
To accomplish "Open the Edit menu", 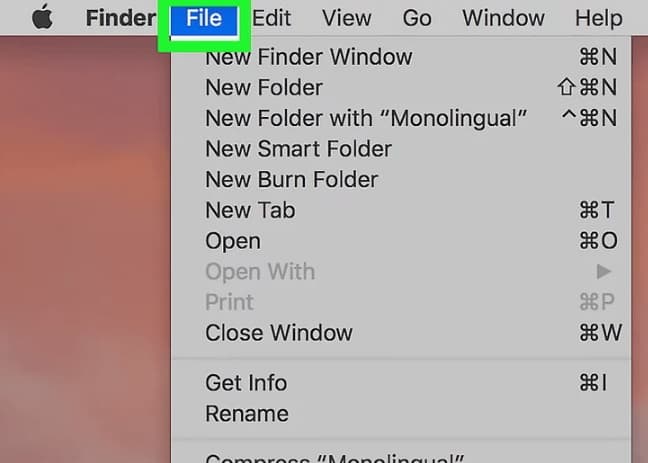I will [x=271, y=18].
